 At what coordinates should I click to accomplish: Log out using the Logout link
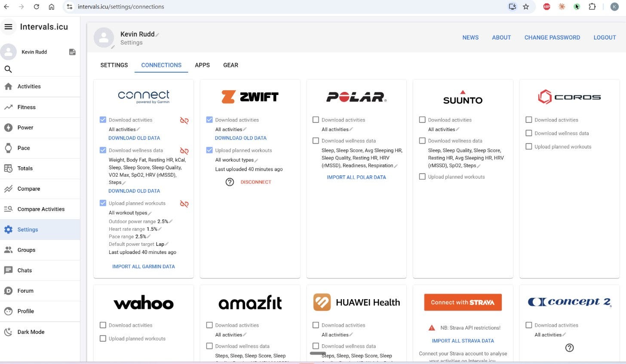pos(605,37)
